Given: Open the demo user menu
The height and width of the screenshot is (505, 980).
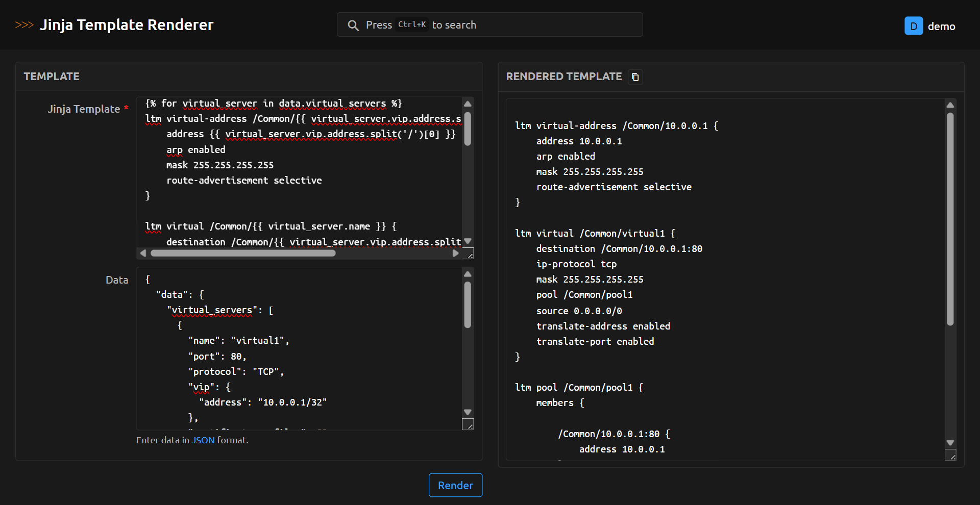Looking at the screenshot, I should tap(941, 27).
